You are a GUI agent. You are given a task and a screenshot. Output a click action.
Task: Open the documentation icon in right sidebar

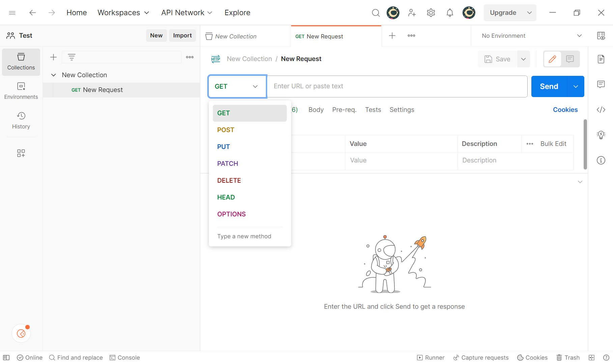(x=601, y=59)
